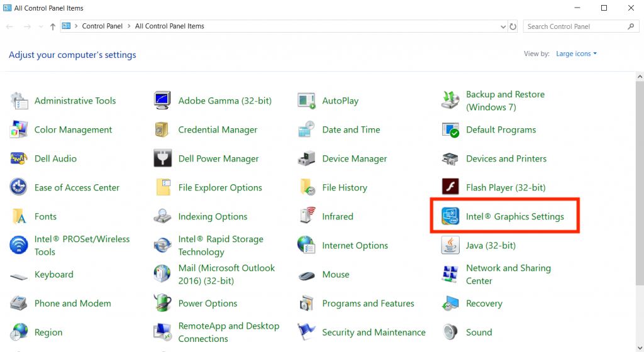644x352 pixels.
Task: Open the Device Manager icon
Action: click(306, 158)
